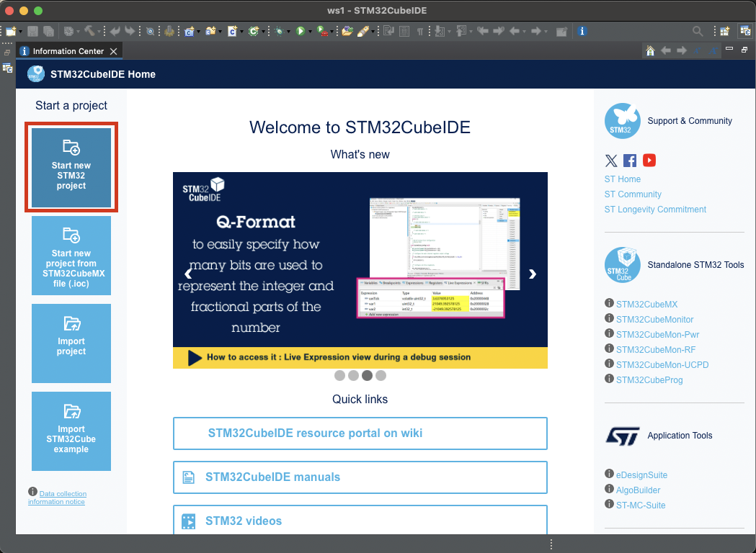Image resolution: width=756 pixels, height=553 pixels.
Task: Select the first carousel dot
Action: coord(339,375)
